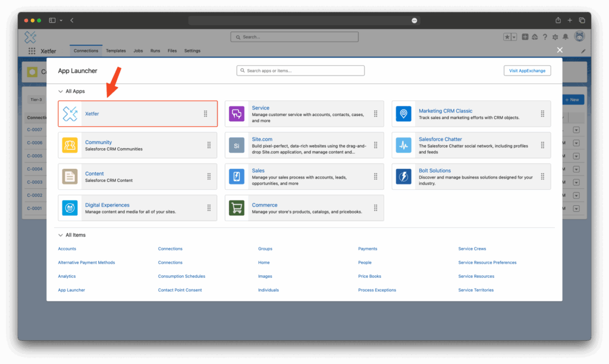Screen dimensions: 609x364
Task: Go back with browser back arrow
Action: pos(72,20)
